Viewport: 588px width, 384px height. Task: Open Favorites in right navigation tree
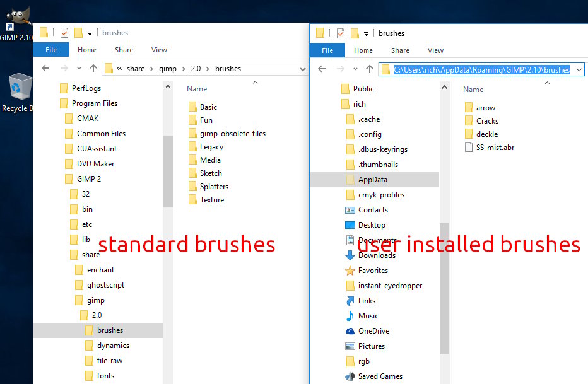coord(366,271)
